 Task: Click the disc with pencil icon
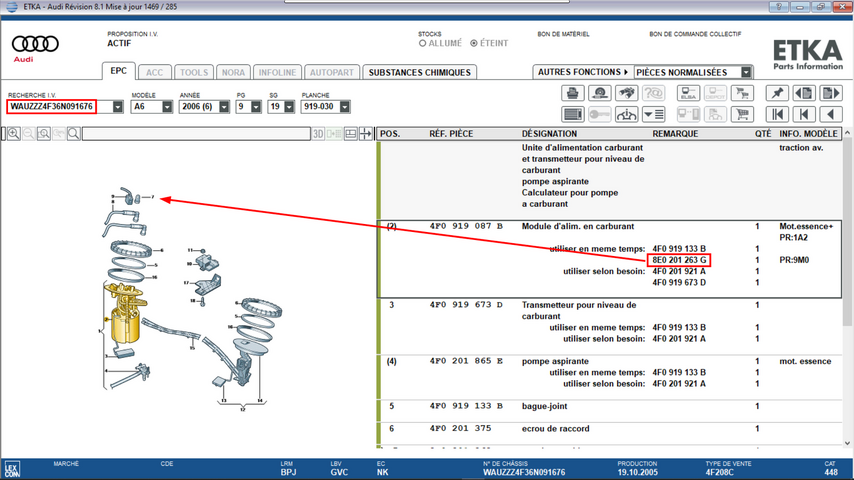pos(600,93)
